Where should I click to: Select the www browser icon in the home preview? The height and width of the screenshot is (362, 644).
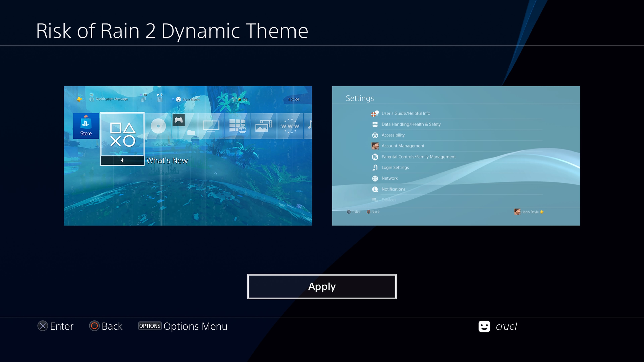click(290, 126)
